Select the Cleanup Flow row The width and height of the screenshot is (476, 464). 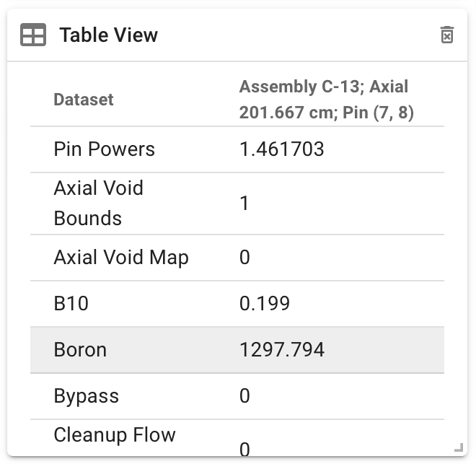(237, 437)
